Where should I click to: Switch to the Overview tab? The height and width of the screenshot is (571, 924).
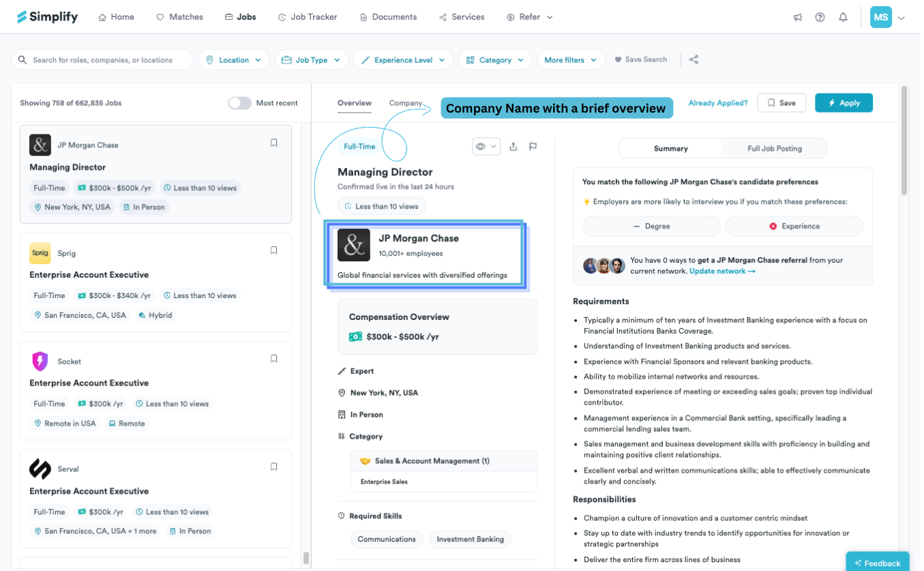355,103
